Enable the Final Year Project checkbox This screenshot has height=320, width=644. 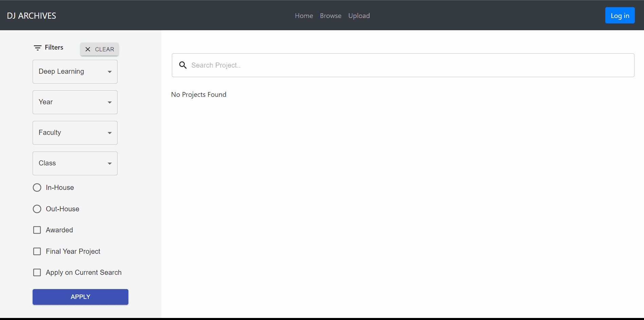coord(37,251)
